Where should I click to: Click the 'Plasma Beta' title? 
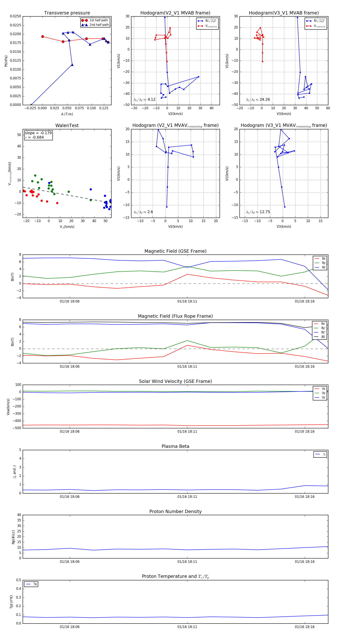pos(175,447)
